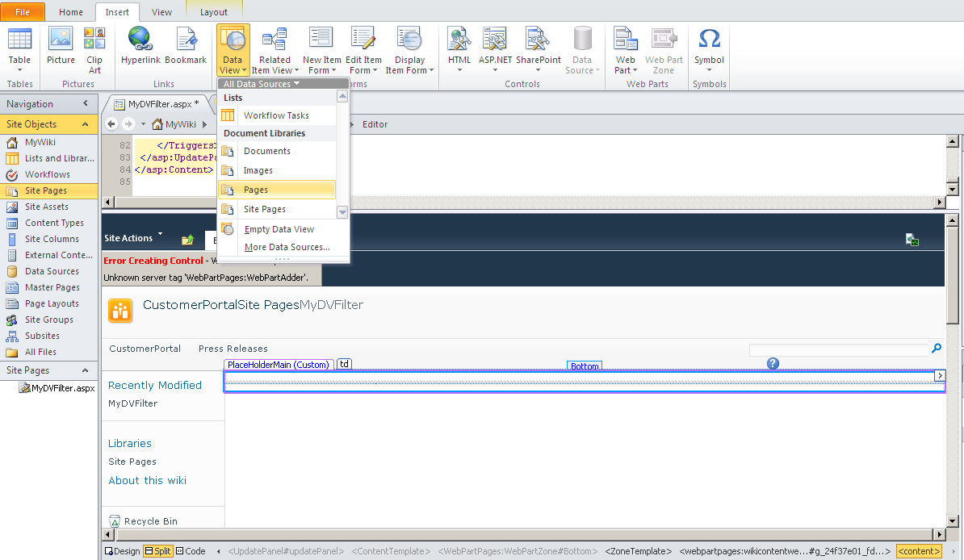Screen dimensions: 964x560
Task: Click the blue help icon in design view
Action: click(773, 364)
